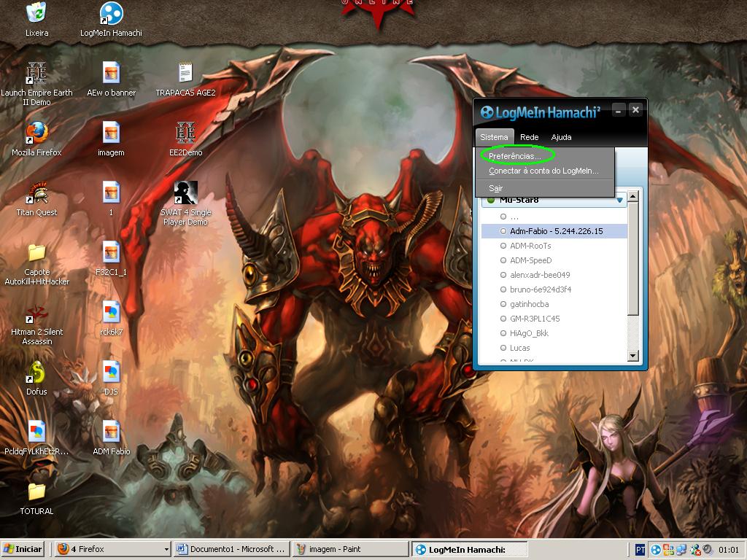Click the status dot beside ADM-RooTs
The width and height of the screenshot is (747, 560).
503,246
